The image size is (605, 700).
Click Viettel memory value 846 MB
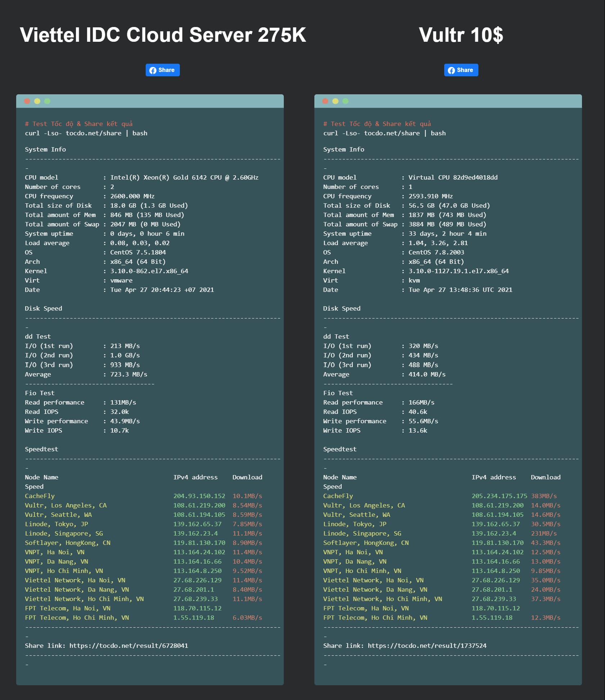pos(147,215)
